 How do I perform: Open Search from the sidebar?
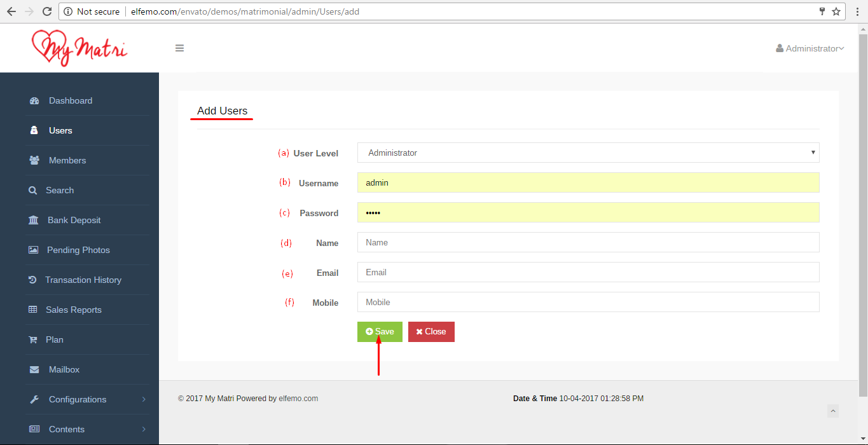[60, 190]
